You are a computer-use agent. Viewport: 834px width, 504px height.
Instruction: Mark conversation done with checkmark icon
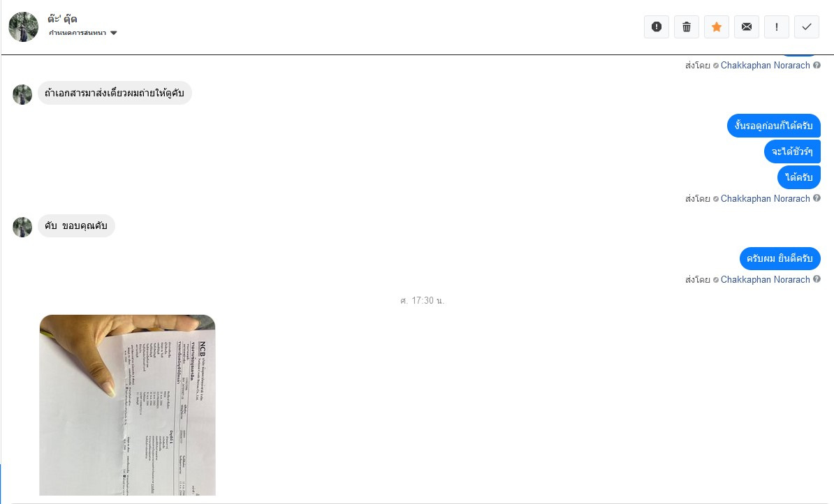[x=807, y=27]
